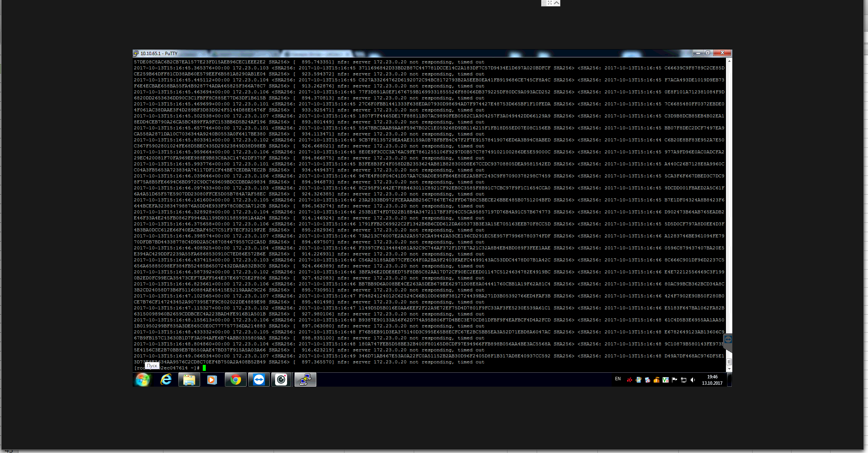This screenshot has height=453, width=868.
Task: Open the volume speaker tray icon
Action: pos(693,380)
